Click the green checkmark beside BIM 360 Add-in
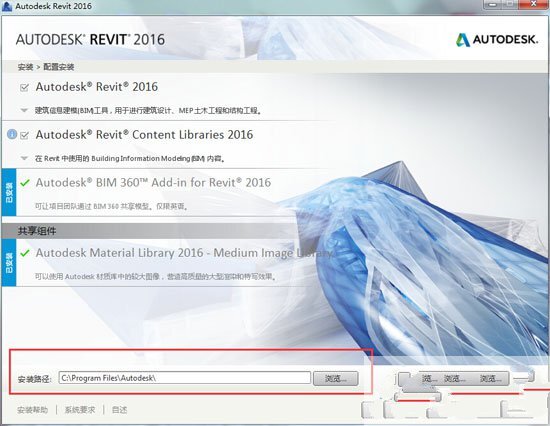Image resolution: width=550 pixels, height=426 pixels. pos(25,182)
